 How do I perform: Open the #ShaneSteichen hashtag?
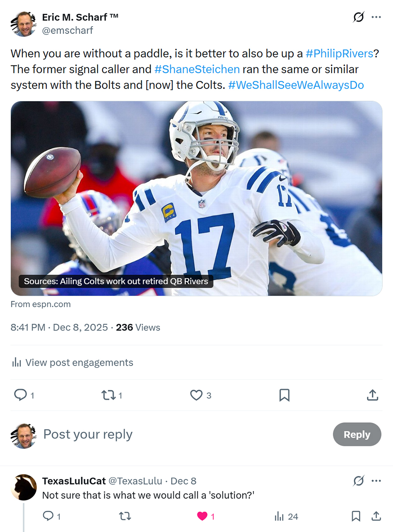(x=197, y=69)
